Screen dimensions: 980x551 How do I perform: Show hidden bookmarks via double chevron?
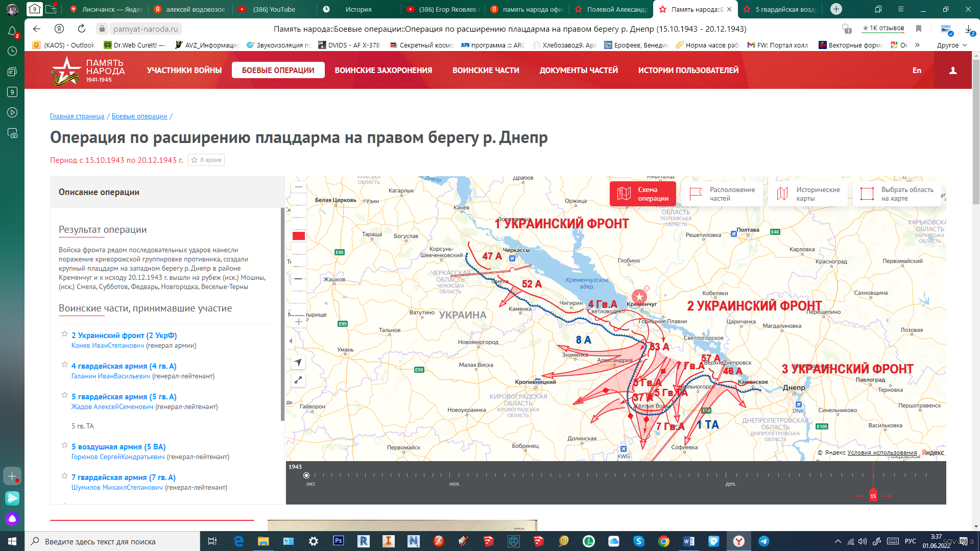[x=917, y=45]
